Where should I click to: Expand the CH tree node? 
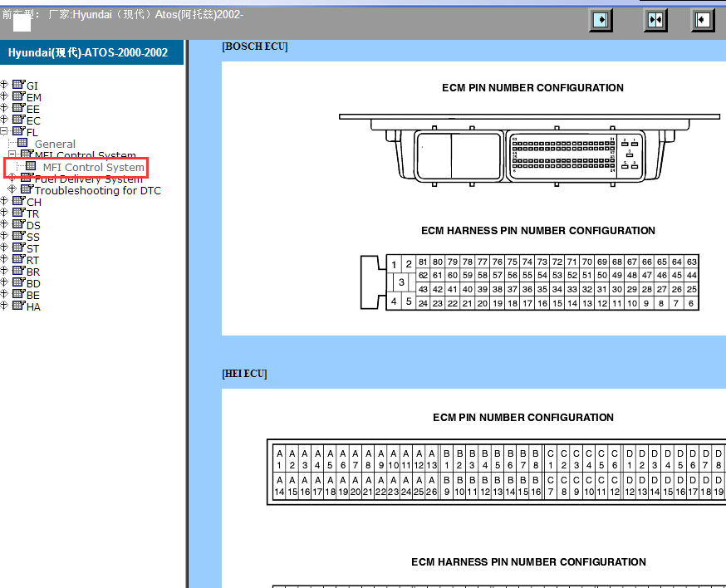click(x=4, y=200)
